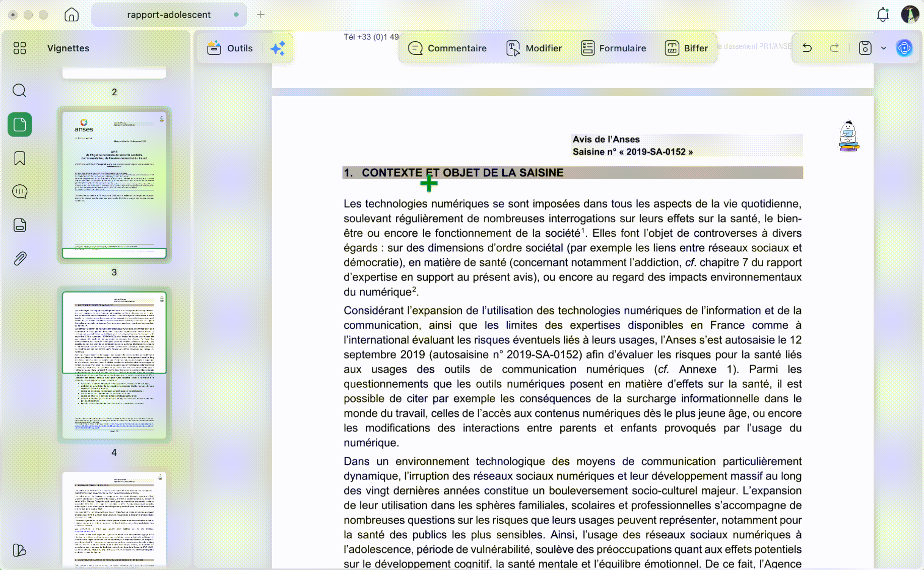924x570 pixels.
Task: Select the rapport-adolescent tab
Action: 169,15
